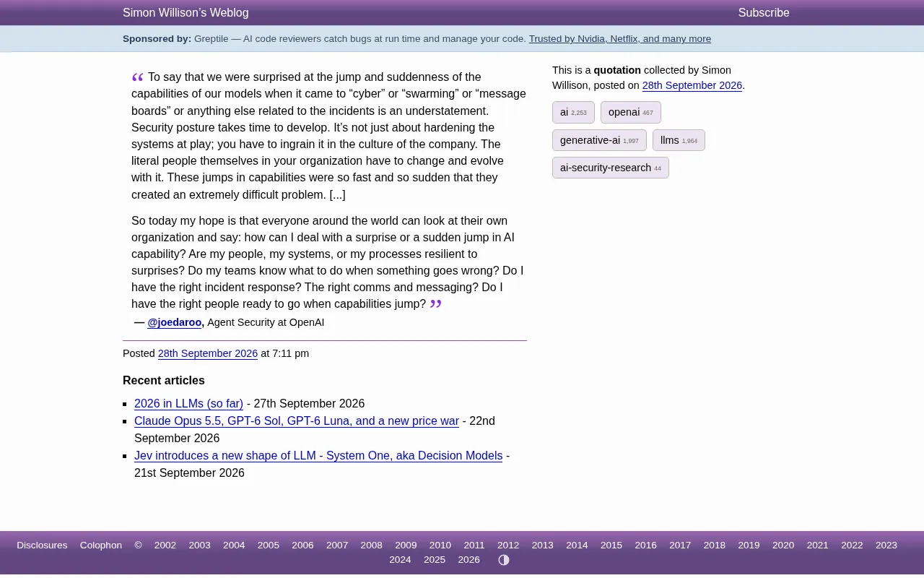Go to the 2016 archive
The height and width of the screenshot is (578, 924).
click(646, 545)
